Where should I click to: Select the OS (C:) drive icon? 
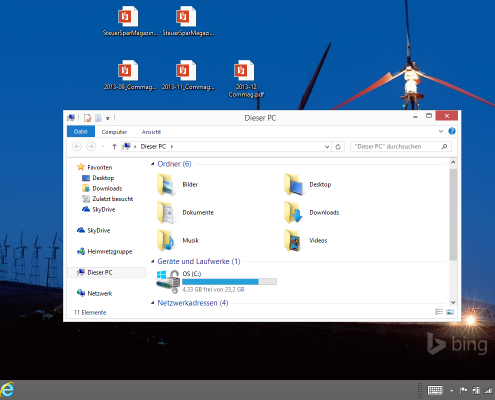click(x=168, y=281)
